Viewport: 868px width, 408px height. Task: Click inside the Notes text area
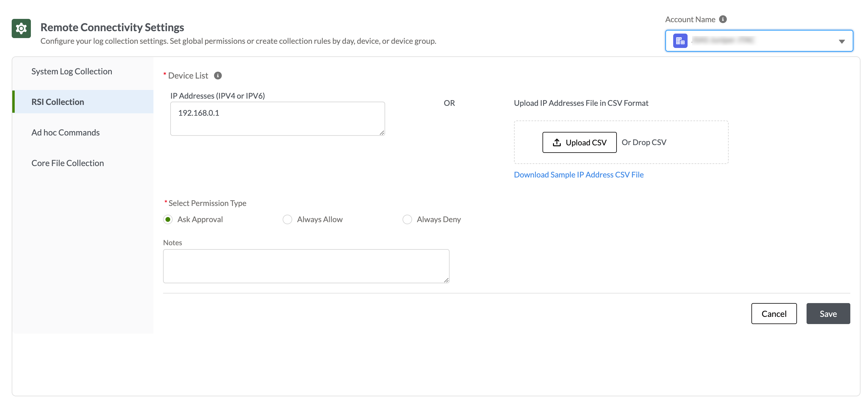(306, 266)
